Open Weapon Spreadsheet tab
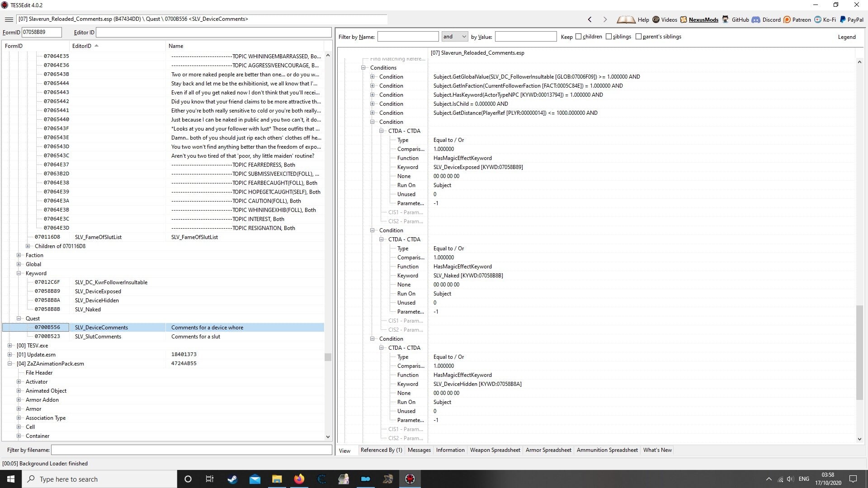The height and width of the screenshot is (488, 868). [495, 450]
